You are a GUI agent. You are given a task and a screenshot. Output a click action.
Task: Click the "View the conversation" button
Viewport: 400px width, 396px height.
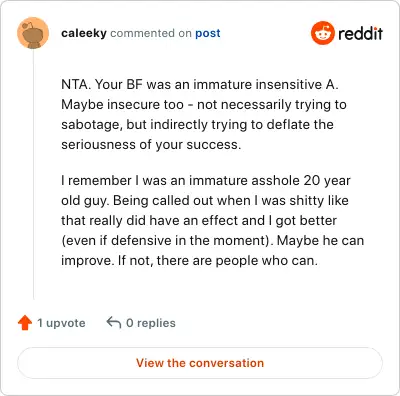point(200,363)
